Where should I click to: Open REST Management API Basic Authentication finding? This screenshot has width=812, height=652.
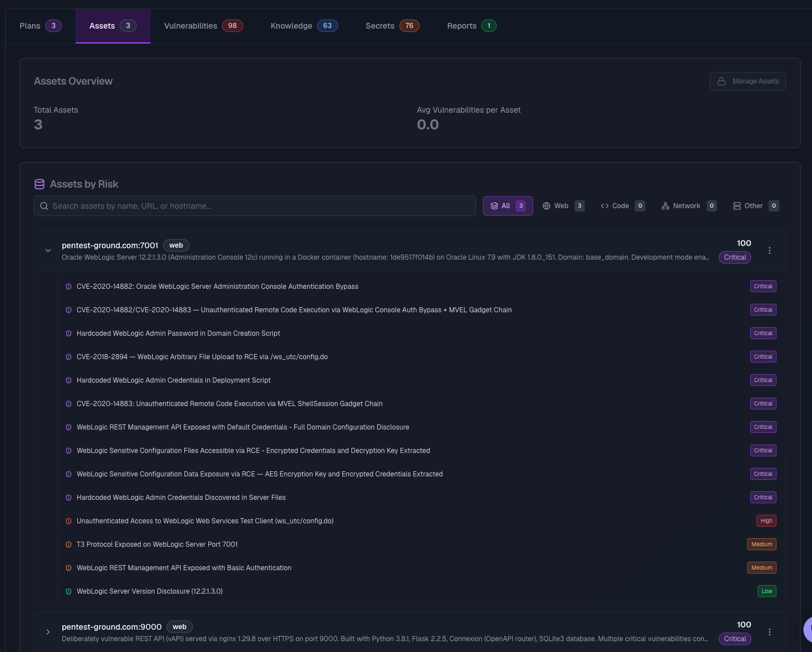(184, 568)
